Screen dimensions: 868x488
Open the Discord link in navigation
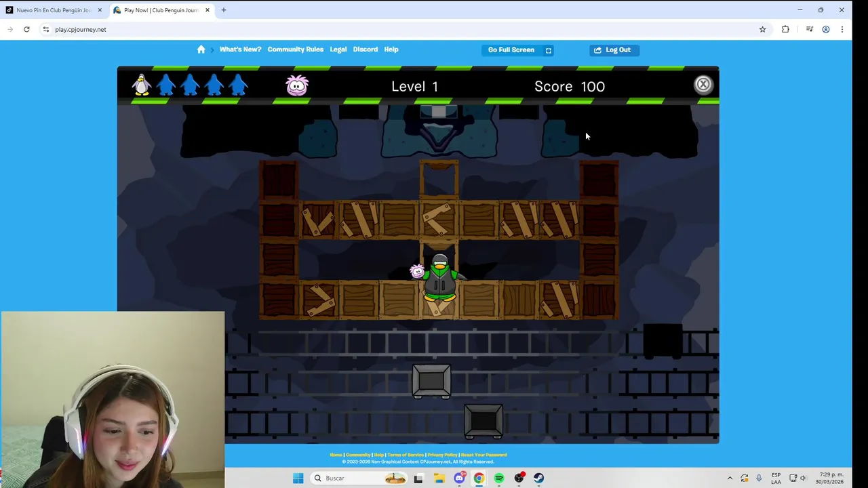pos(366,49)
